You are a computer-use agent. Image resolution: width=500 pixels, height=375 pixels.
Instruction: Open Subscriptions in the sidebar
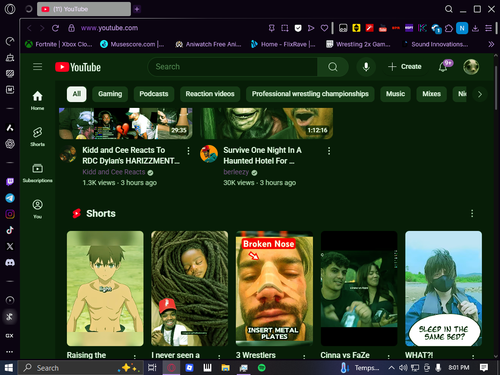tap(37, 173)
